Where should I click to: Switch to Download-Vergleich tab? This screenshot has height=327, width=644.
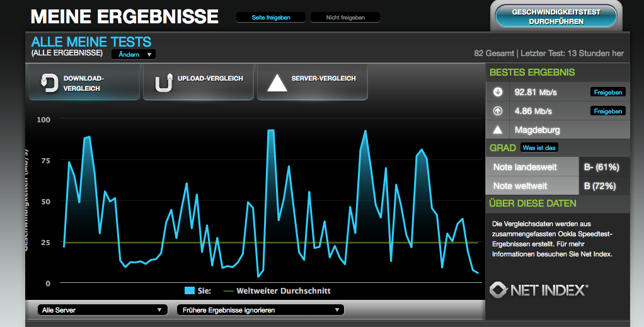pyautogui.click(x=84, y=83)
